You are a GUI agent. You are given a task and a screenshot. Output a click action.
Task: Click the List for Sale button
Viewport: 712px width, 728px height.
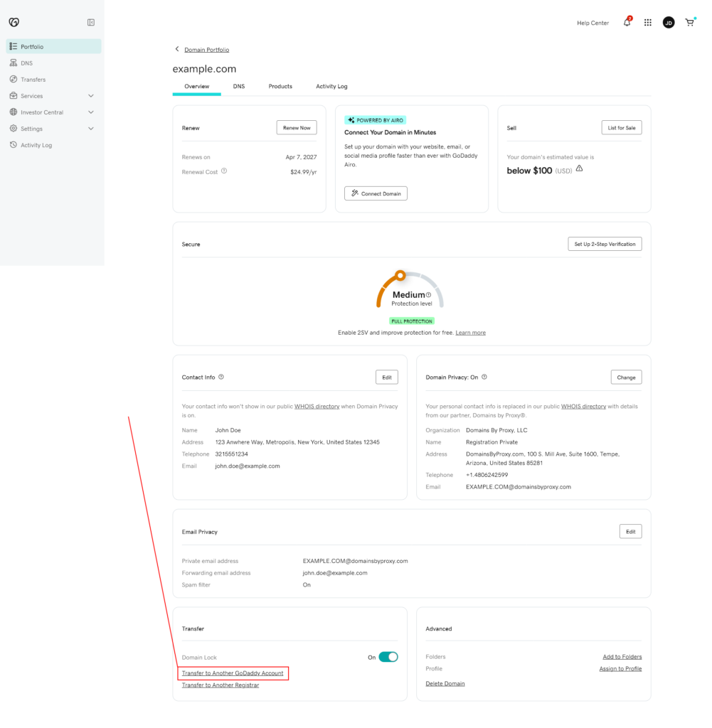[x=622, y=128]
